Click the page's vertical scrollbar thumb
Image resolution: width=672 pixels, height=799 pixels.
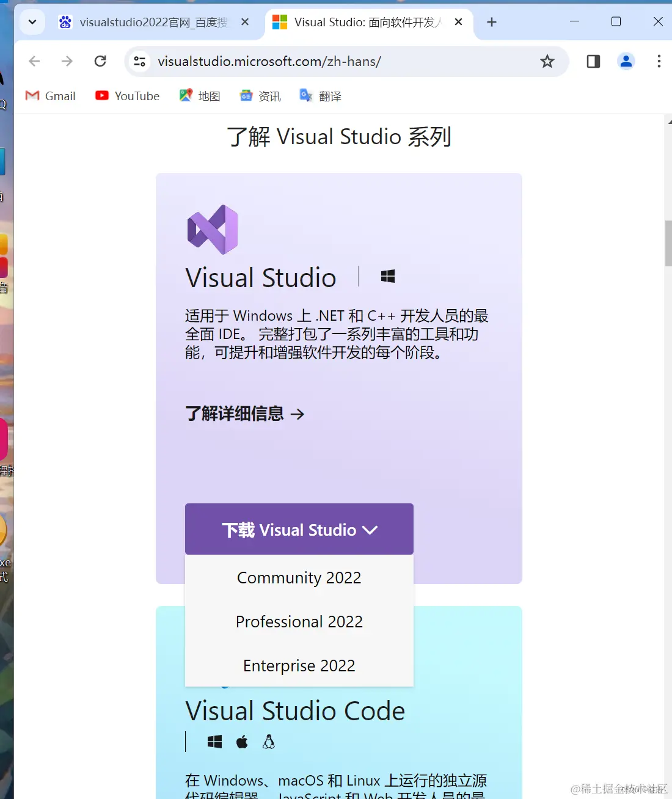coord(668,243)
